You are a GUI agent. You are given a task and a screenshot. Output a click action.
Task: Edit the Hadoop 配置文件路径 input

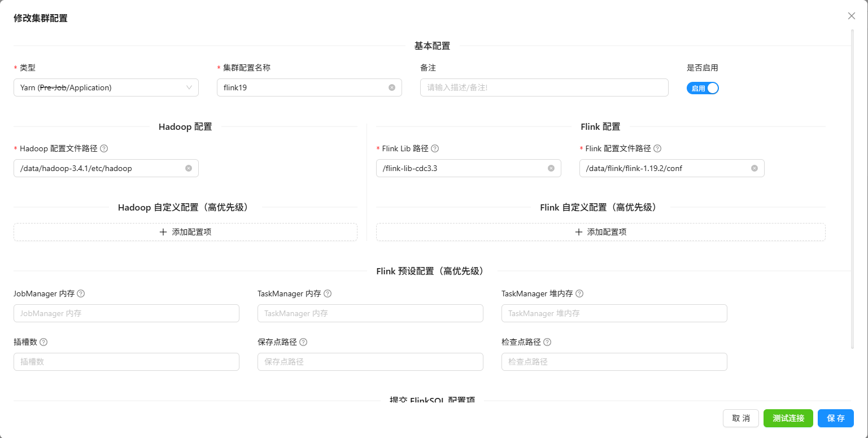[106, 168]
